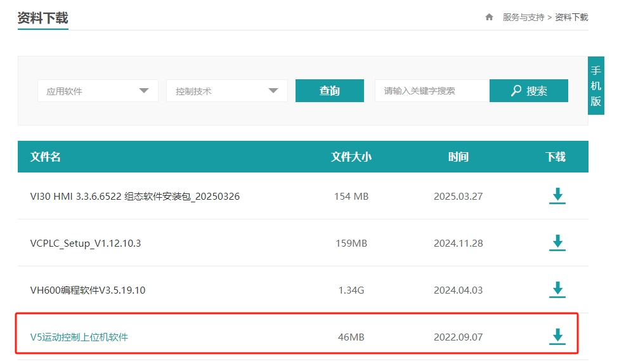Screen dimensions: 631x364
Task: Click the 文件大小 column header
Action: point(351,157)
